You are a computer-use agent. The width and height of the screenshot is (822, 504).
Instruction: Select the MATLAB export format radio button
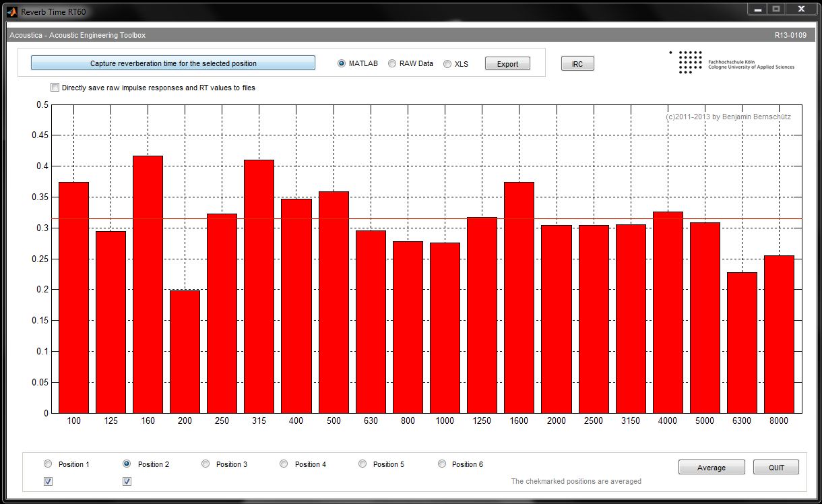(342, 63)
